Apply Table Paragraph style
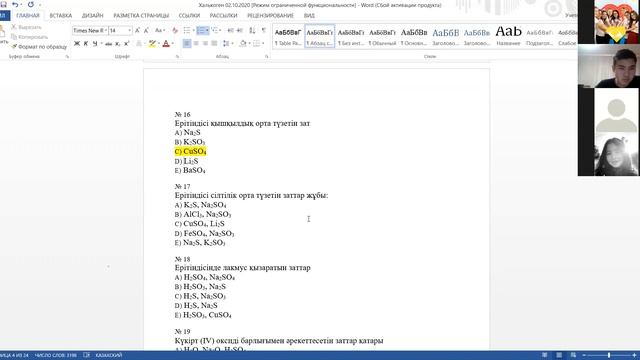This screenshot has width=640, height=360. point(288,36)
